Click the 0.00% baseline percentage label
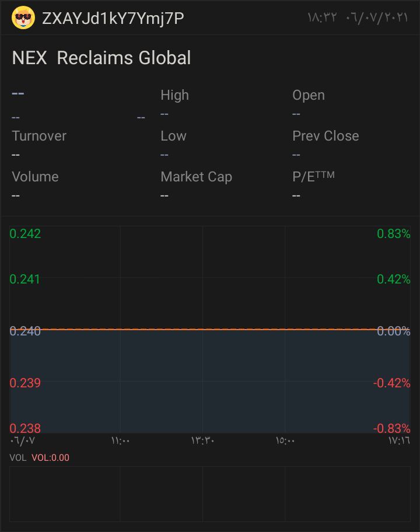The image size is (420, 532). [393, 331]
